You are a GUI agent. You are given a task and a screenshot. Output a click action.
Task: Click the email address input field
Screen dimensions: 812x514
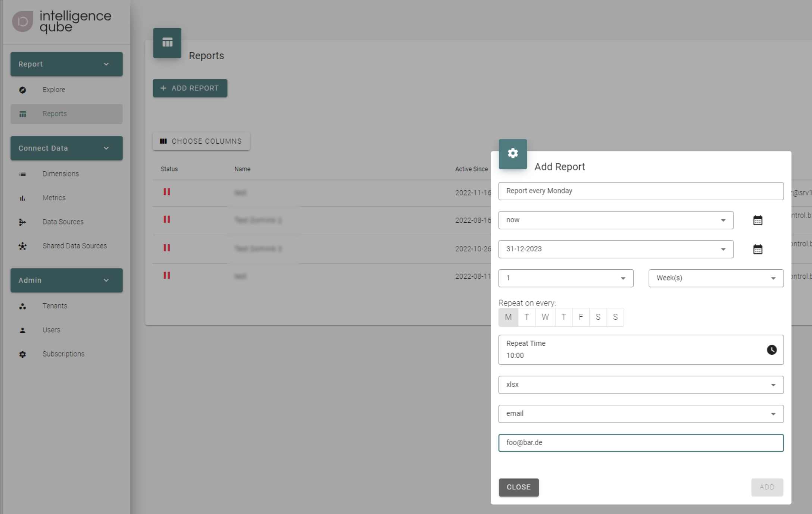tap(641, 443)
